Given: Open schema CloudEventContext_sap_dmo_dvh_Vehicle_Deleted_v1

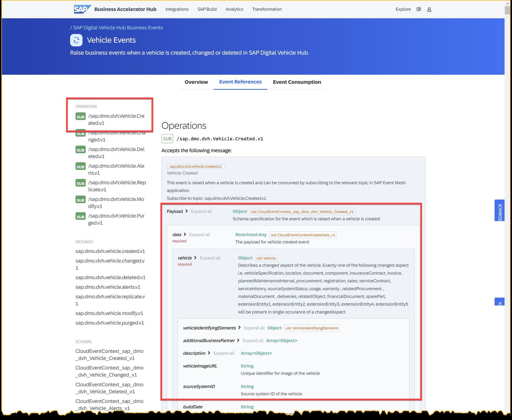Looking at the screenshot, I should [110, 388].
